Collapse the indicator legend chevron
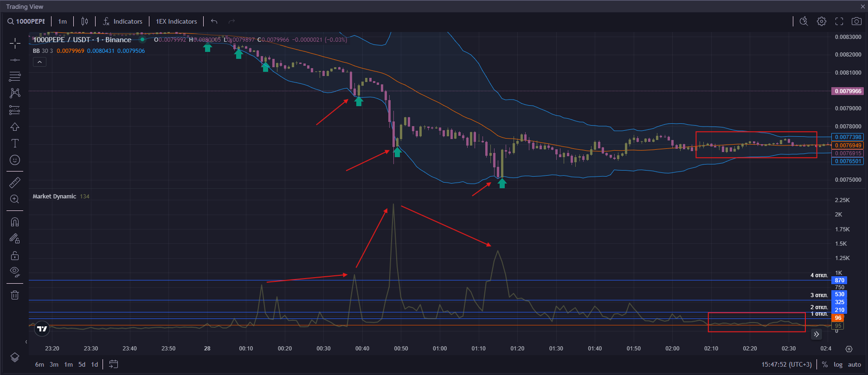The height and width of the screenshot is (375, 868). tap(39, 62)
